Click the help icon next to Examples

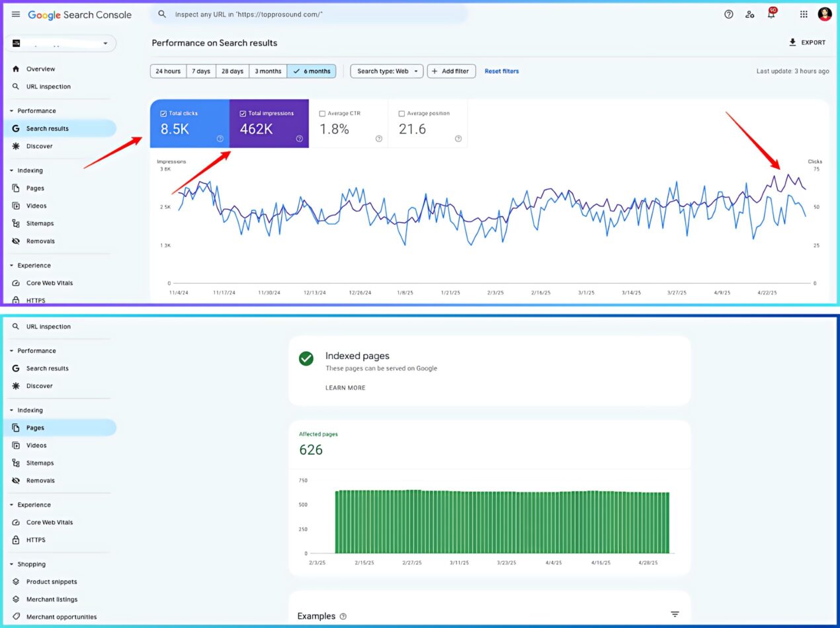click(x=343, y=616)
